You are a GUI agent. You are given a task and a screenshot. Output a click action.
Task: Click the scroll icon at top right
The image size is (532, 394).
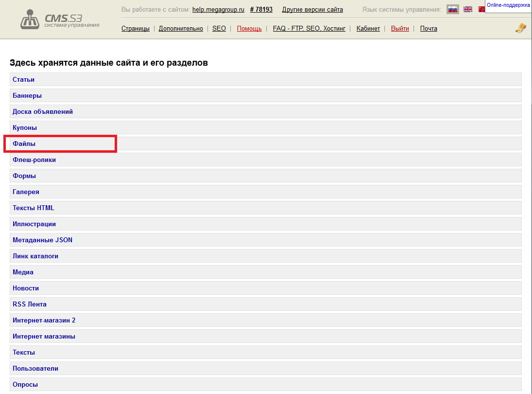pos(520,28)
